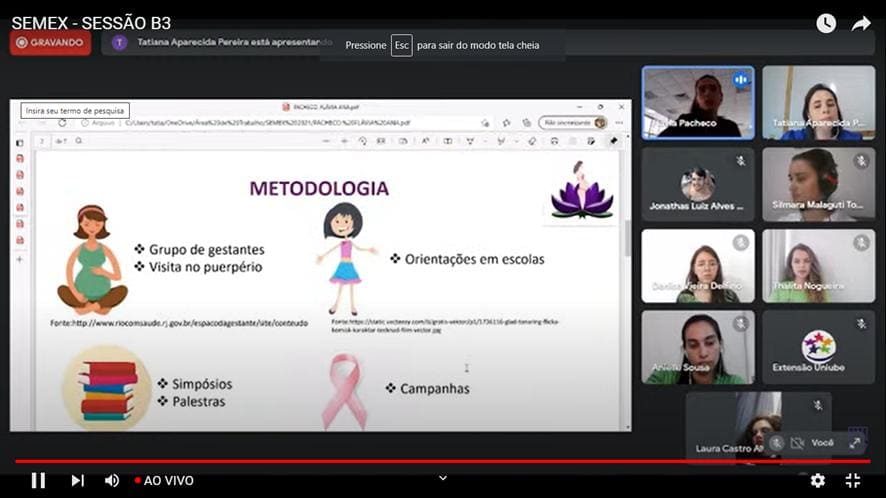The height and width of the screenshot is (498, 886).
Task: Click the AO VIVO live indicator
Action: [x=164, y=480]
